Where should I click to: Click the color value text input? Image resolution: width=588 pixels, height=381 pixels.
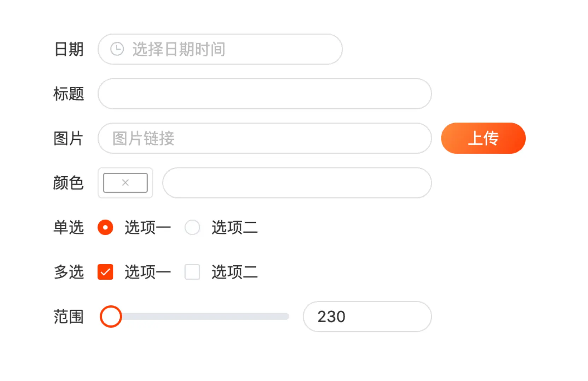click(297, 183)
